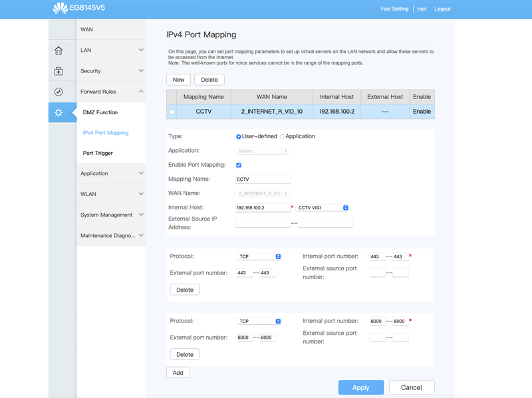Viewport: 532px width, 398px height.
Task: Open the DMZ Function page
Action: tap(100, 112)
